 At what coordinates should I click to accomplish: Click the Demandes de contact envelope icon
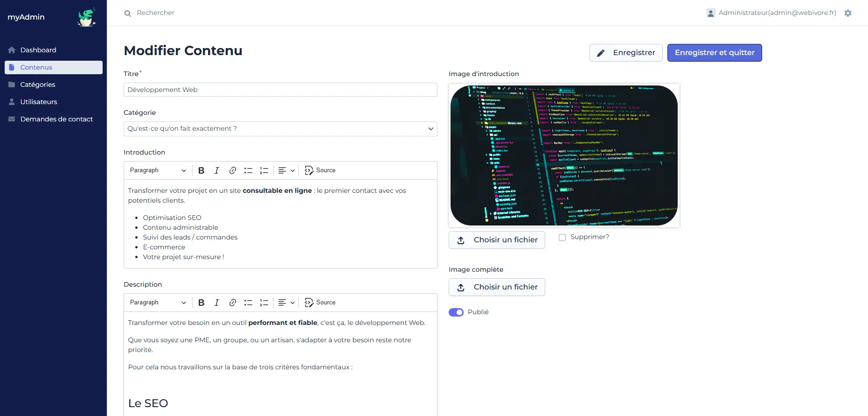pos(12,119)
